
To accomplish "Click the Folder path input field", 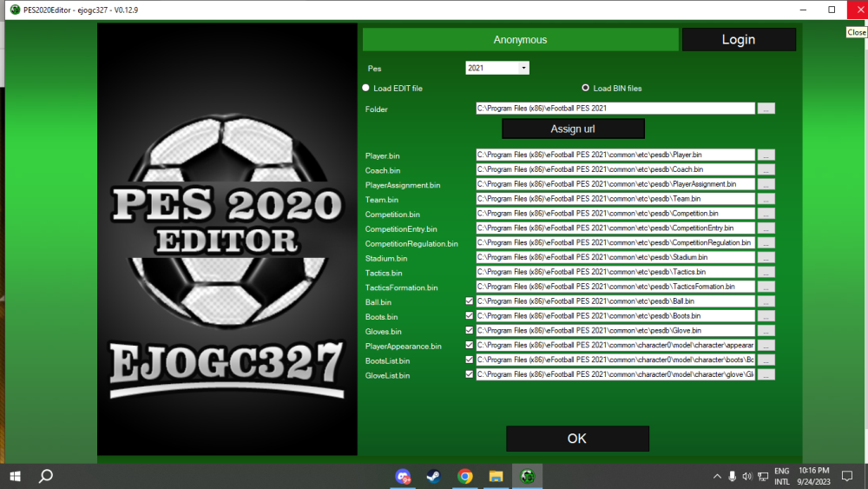I will click(x=615, y=109).
